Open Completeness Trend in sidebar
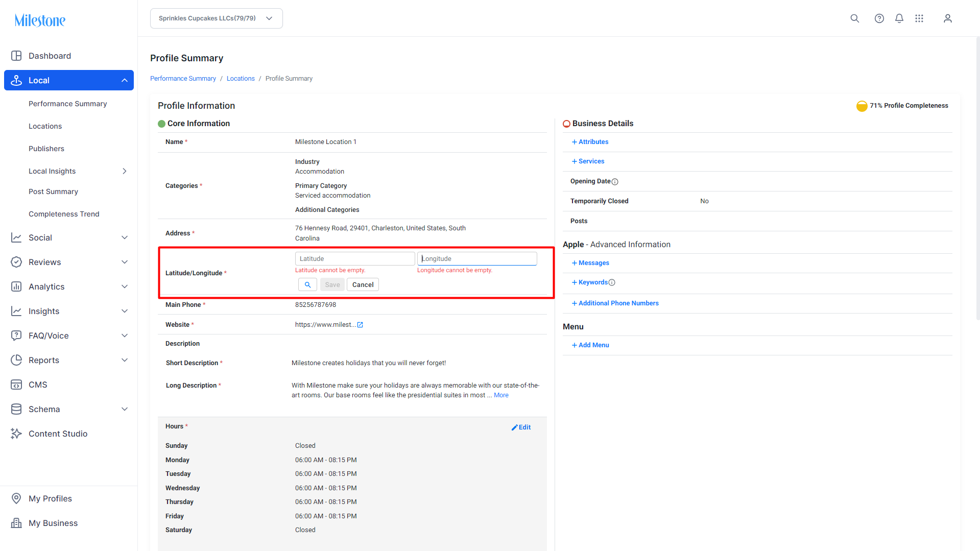Image resolution: width=980 pixels, height=551 pixels. [x=64, y=214]
